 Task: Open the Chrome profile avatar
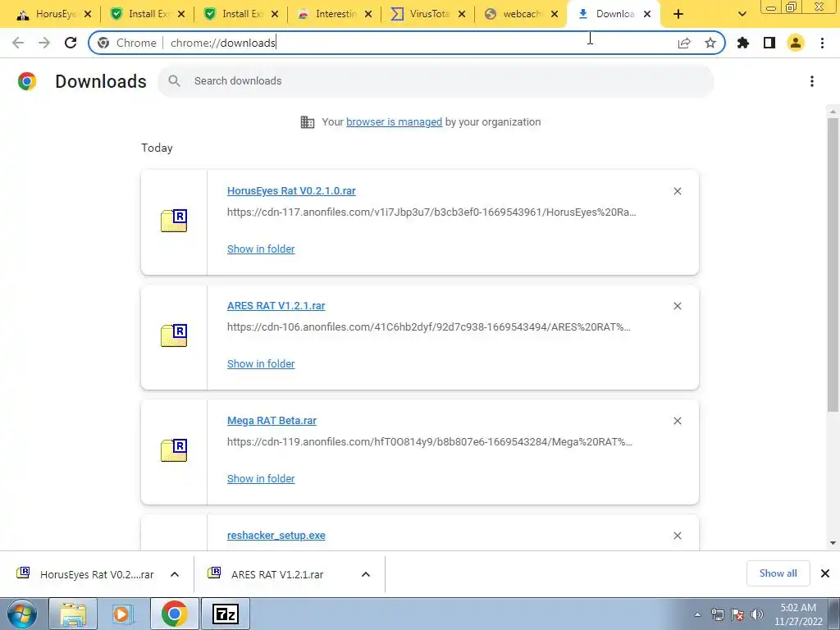pyautogui.click(x=796, y=43)
